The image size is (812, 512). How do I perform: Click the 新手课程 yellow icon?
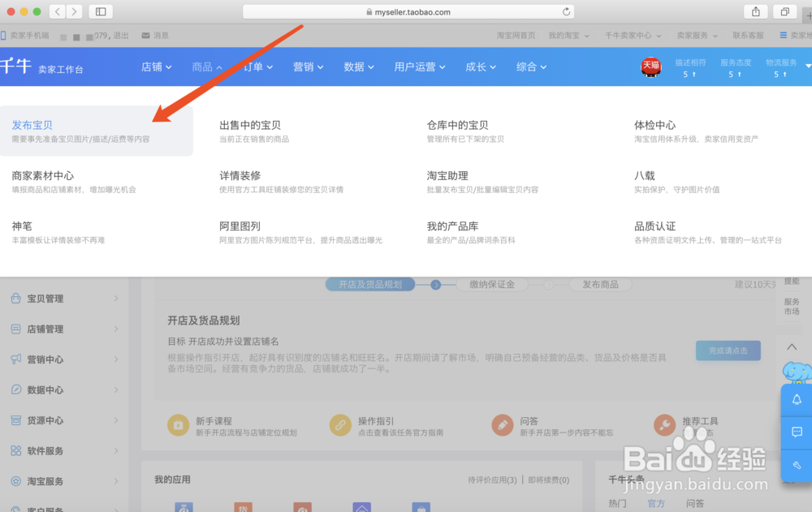tap(178, 425)
